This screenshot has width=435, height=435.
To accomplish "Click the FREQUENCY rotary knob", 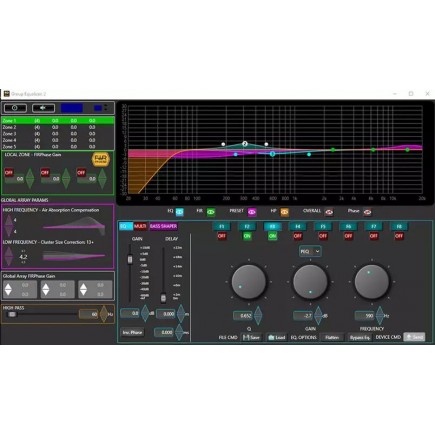I will [x=372, y=282].
